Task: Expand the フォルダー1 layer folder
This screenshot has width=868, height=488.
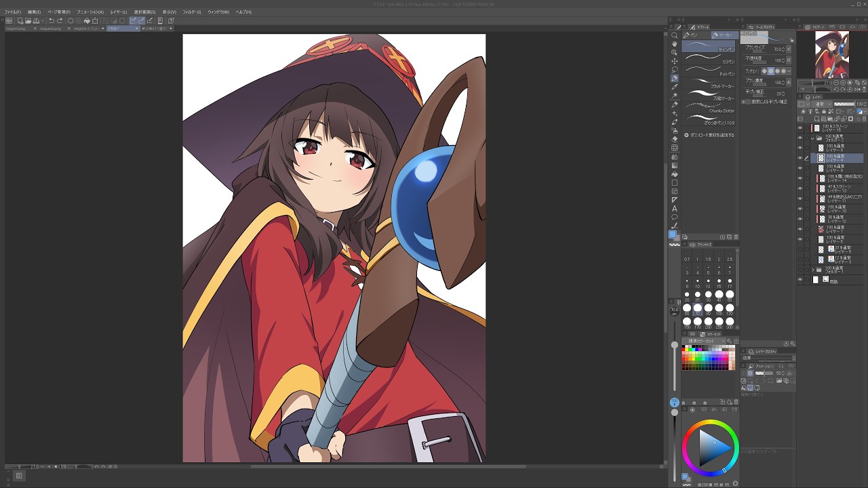Action: coord(812,269)
